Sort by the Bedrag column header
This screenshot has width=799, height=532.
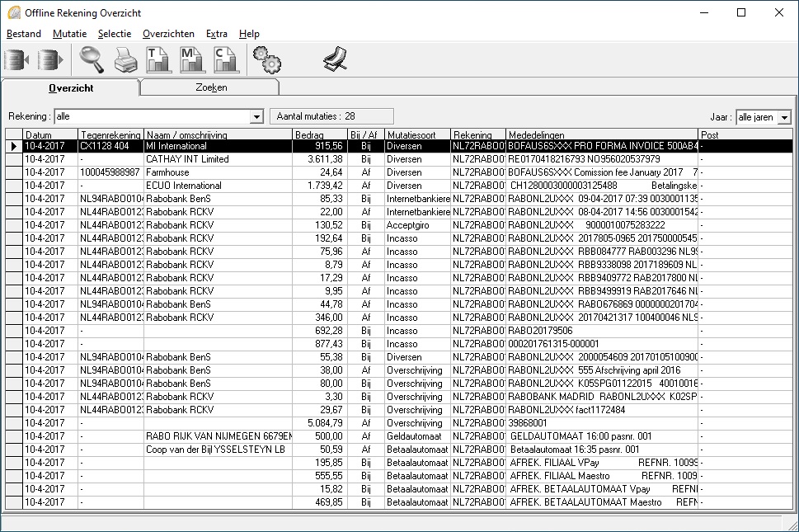[309, 134]
